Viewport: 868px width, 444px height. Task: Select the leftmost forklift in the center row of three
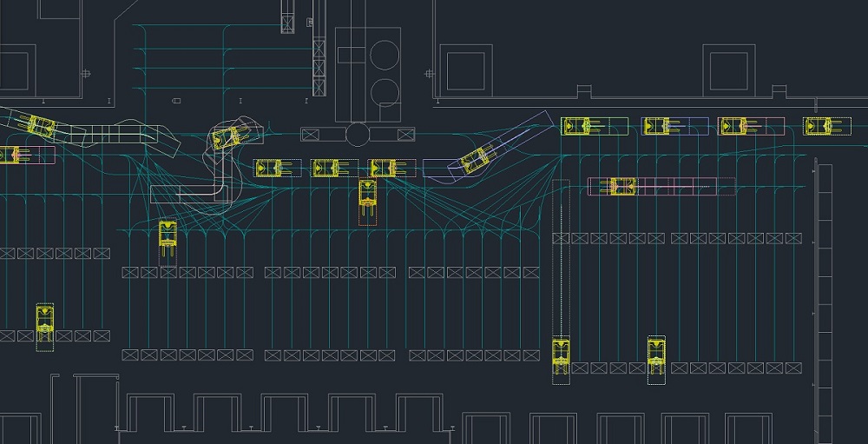[x=270, y=168]
